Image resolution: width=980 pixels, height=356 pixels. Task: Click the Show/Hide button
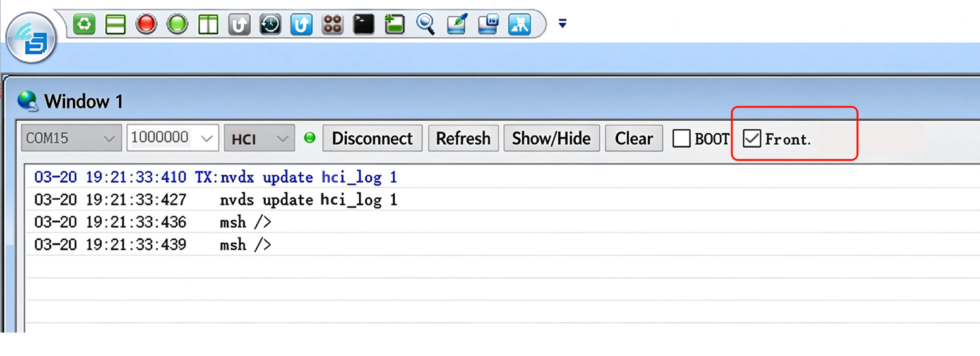pyautogui.click(x=551, y=138)
